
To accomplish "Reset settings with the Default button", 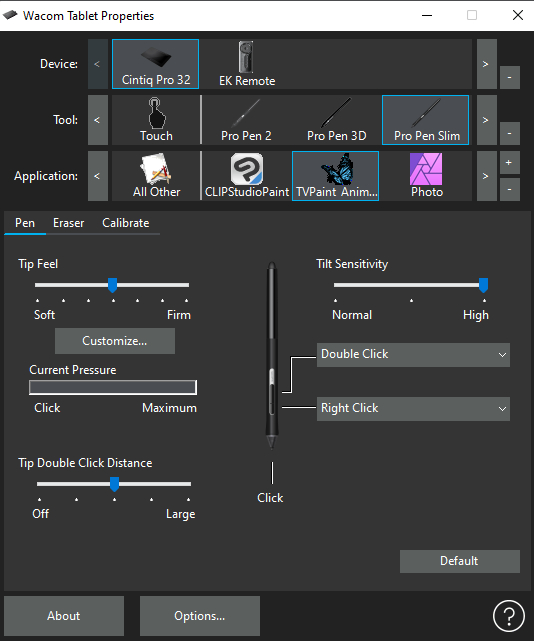I will [x=460, y=561].
